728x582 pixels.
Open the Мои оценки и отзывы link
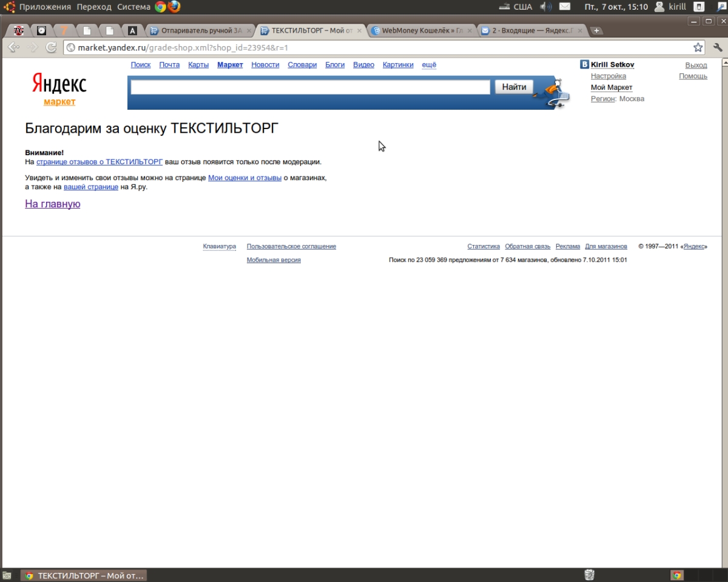tap(244, 178)
